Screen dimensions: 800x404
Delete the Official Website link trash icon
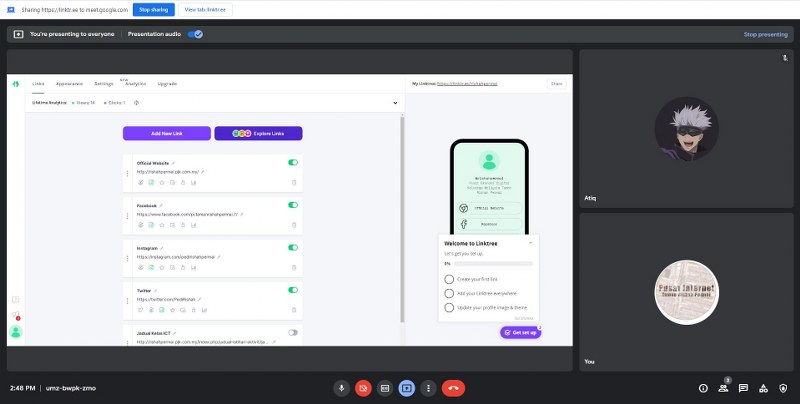[294, 182]
